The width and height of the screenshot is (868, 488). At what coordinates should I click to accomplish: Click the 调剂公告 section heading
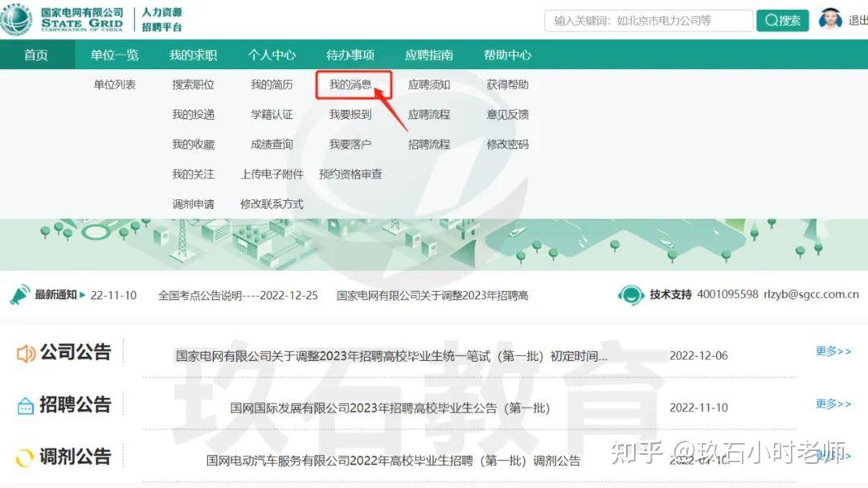click(x=76, y=457)
